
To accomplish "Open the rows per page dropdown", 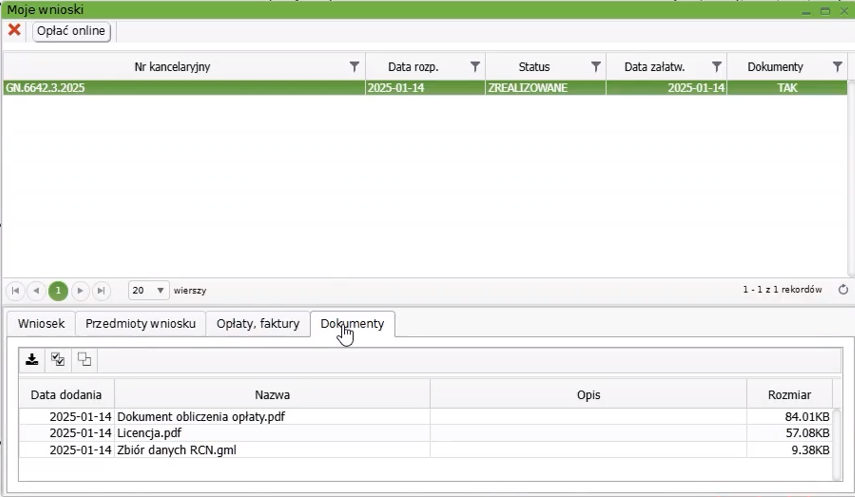I will [x=149, y=291].
